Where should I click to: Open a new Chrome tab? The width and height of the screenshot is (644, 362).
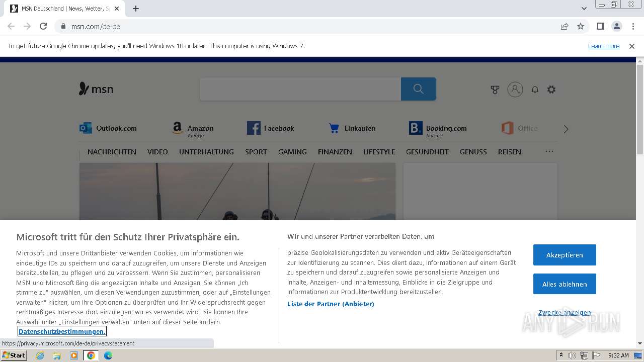tap(136, 9)
